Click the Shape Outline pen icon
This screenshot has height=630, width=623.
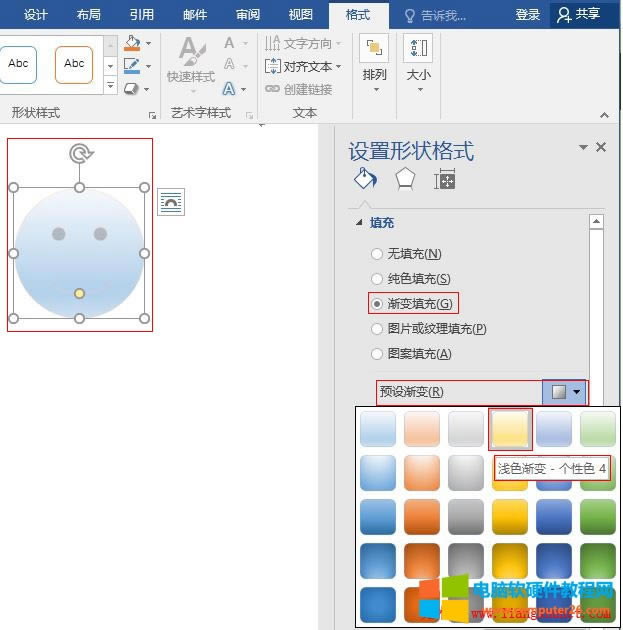(132, 66)
